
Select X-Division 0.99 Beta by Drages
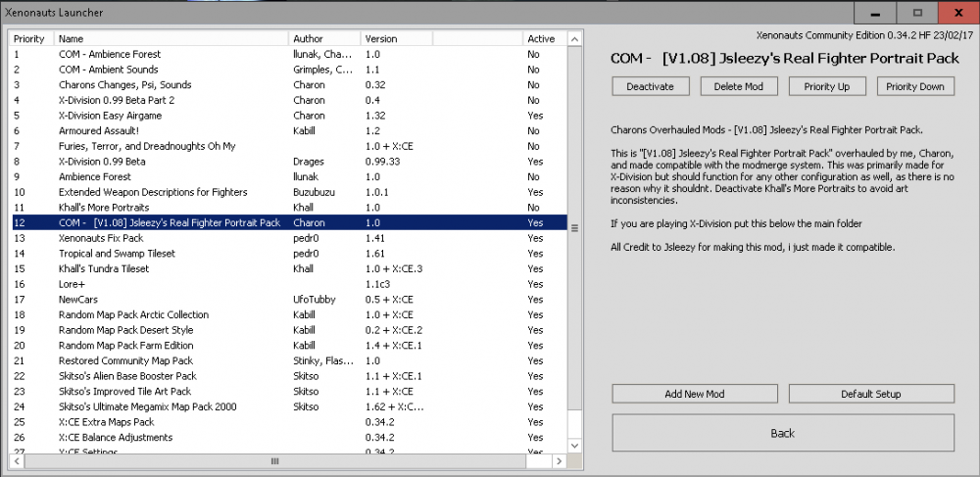pos(289,161)
